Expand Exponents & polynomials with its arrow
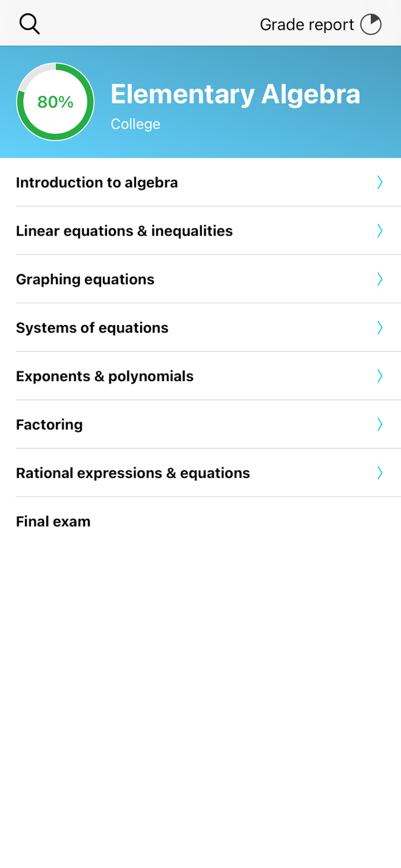 pyautogui.click(x=380, y=376)
